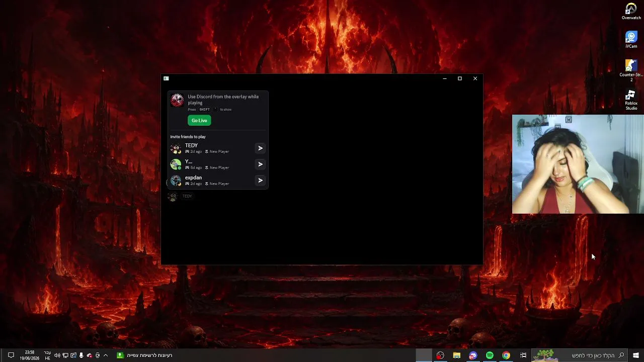644x362 pixels.
Task: Open Overwatch desktop shortcut
Action: [631, 11]
